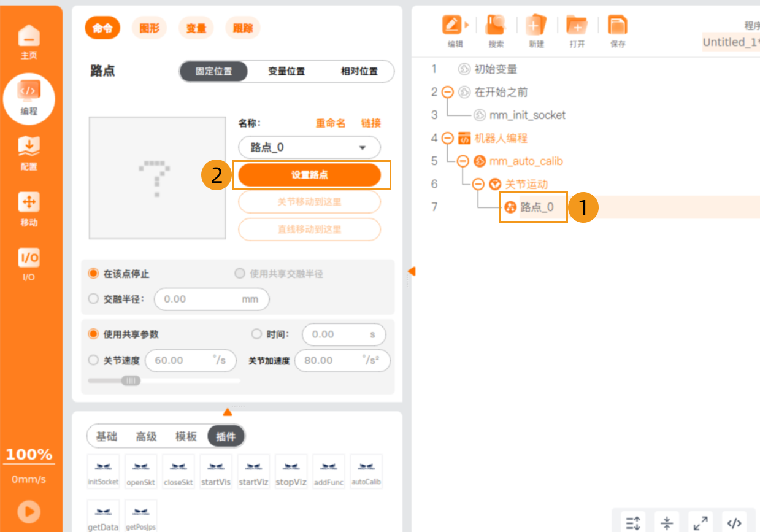The height and width of the screenshot is (532, 760).
Task: Open the 路点_0 name dropdown
Action: tap(309, 148)
